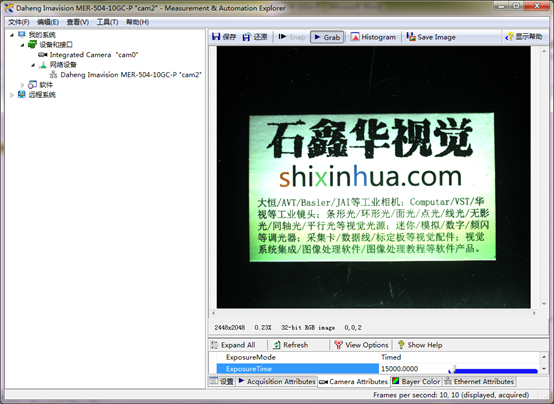Viewport: 554px width, 404px height.
Task: Select 软件 in the tree
Action: (x=46, y=85)
